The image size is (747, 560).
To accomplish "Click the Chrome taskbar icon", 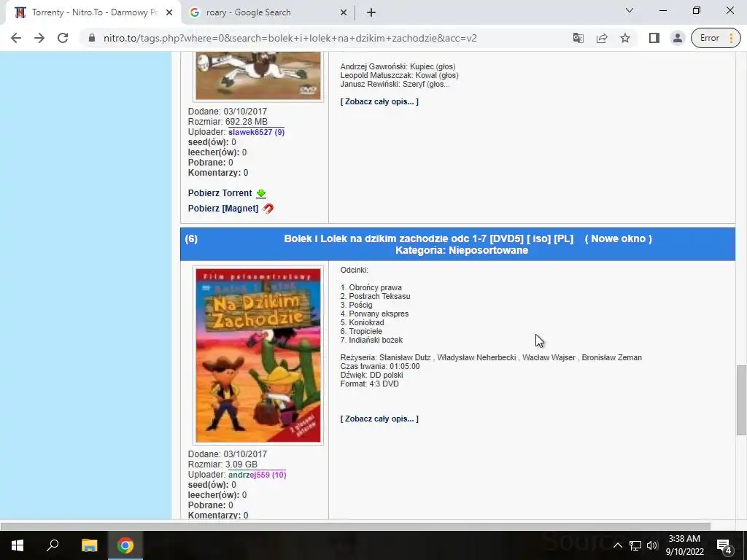I will (125, 545).
